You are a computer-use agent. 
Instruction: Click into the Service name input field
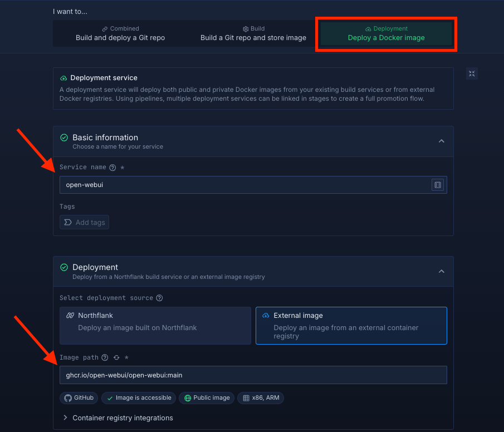tap(245, 185)
